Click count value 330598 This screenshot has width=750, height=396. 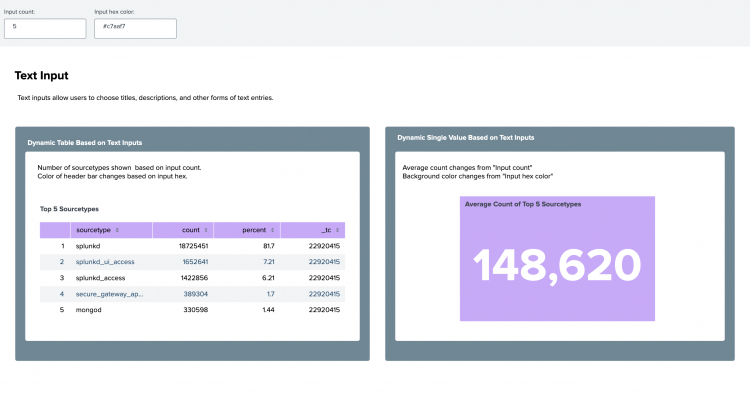coord(196,310)
